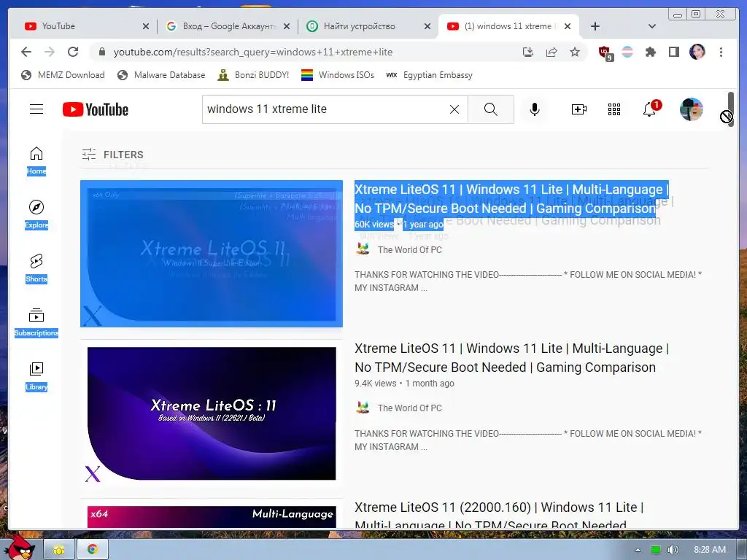Open the Chrome taskbar button
Viewport: 747px width, 560px height.
click(x=92, y=550)
